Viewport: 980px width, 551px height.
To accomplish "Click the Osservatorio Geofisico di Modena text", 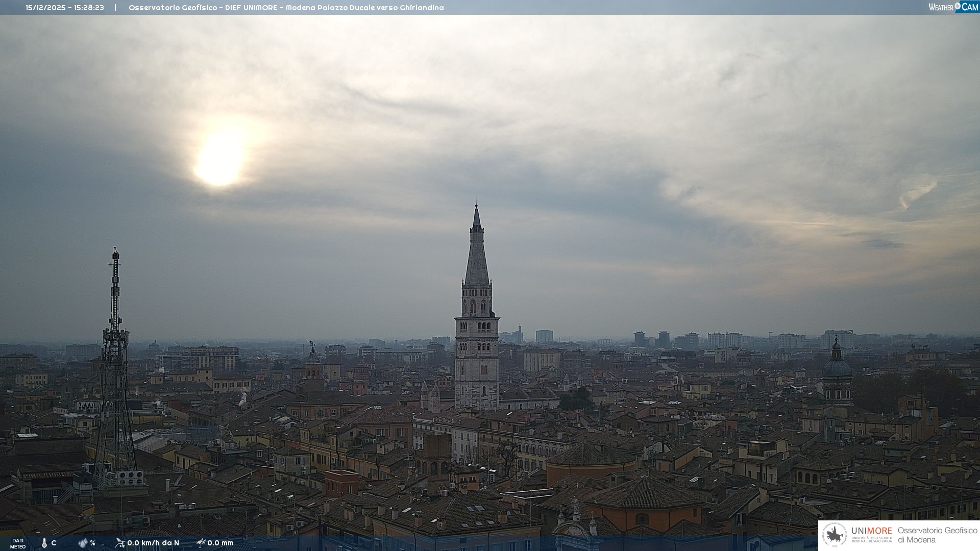I will [x=937, y=535].
